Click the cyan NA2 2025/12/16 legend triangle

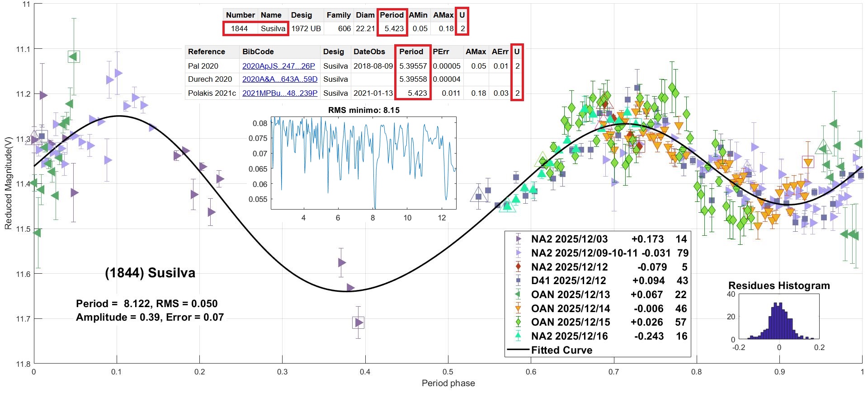(519, 336)
